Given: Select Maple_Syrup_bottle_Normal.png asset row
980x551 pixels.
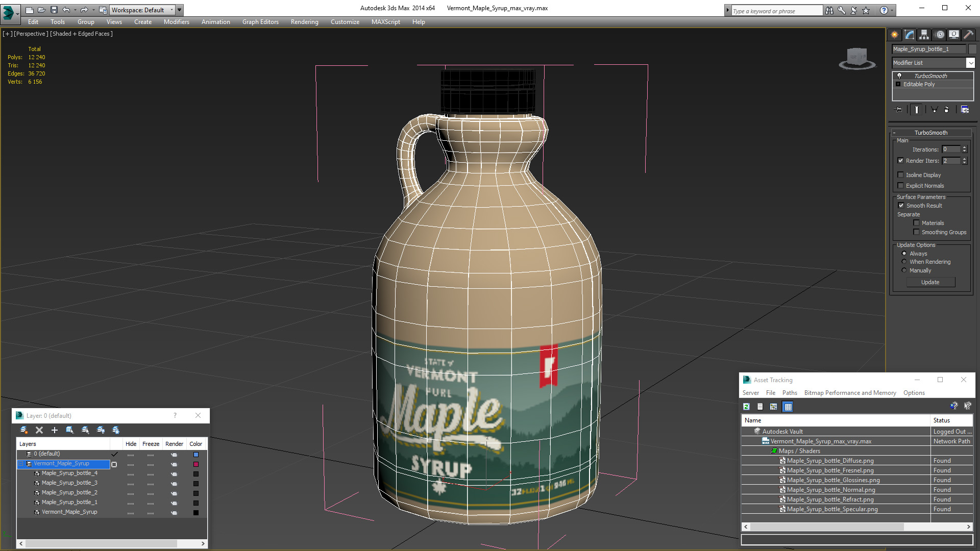Looking at the screenshot, I should tap(830, 490).
